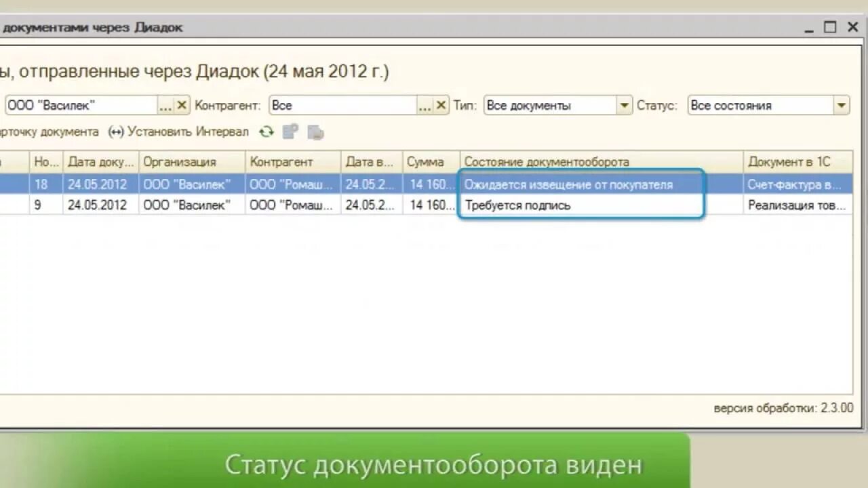868x488 pixels.
Task: Open the document card via карточку документа button
Action: click(x=50, y=132)
